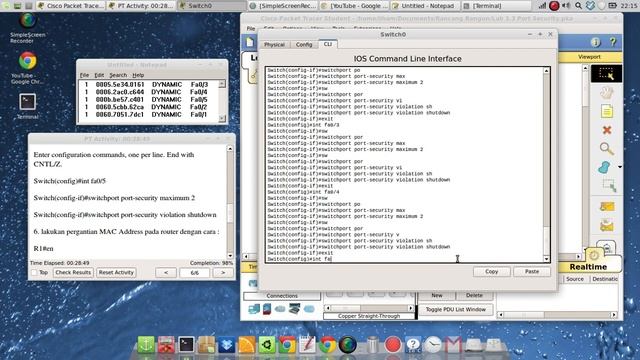Image resolution: width=640 pixels, height=360 pixels.
Task: Toggle the Top checkbox in PT Activity
Action: tap(34, 272)
